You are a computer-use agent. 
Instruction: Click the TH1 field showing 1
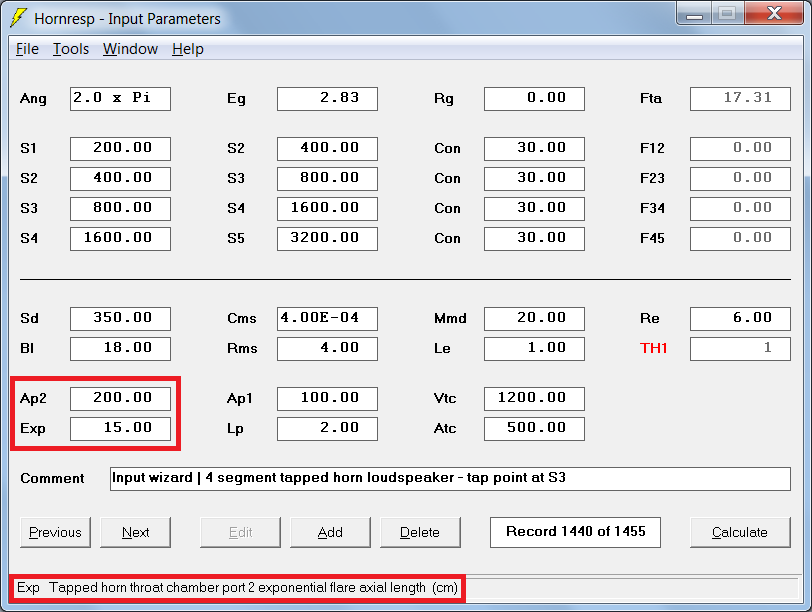[x=741, y=348]
